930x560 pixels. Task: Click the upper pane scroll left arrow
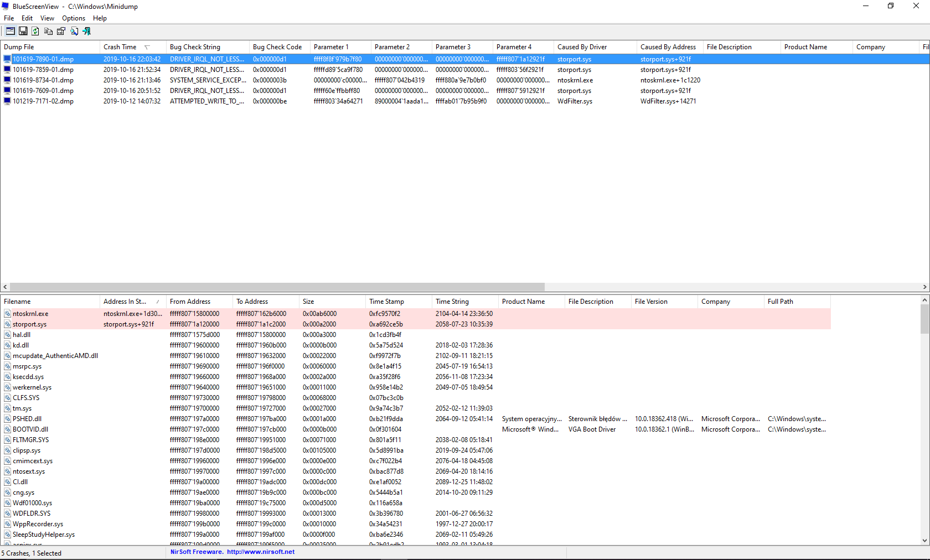(5, 287)
